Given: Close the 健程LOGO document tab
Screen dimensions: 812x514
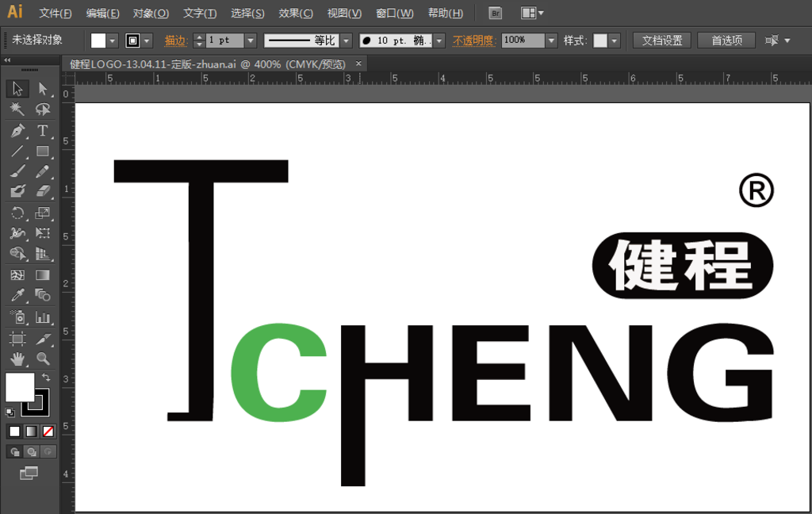Looking at the screenshot, I should 358,63.
